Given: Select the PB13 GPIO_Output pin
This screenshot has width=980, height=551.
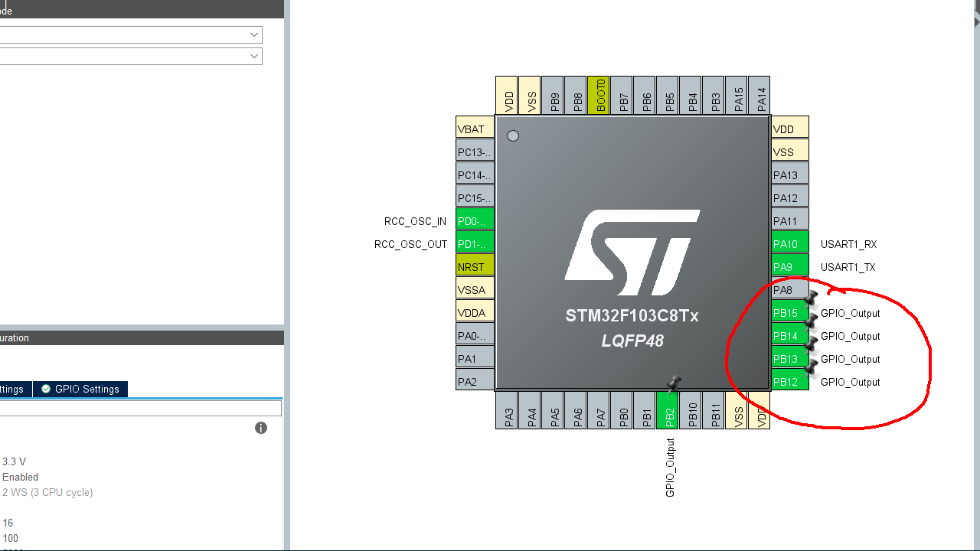Looking at the screenshot, I should (x=786, y=359).
